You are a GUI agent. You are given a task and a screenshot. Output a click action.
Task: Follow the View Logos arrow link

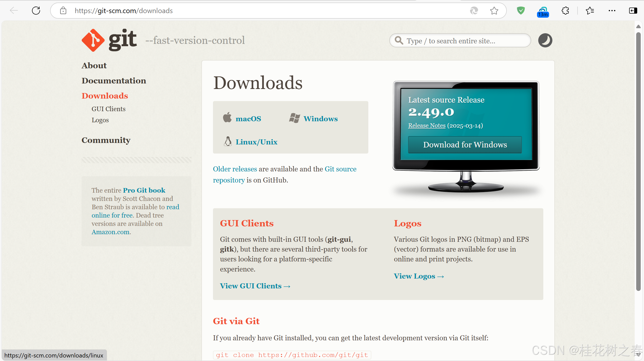click(x=419, y=276)
